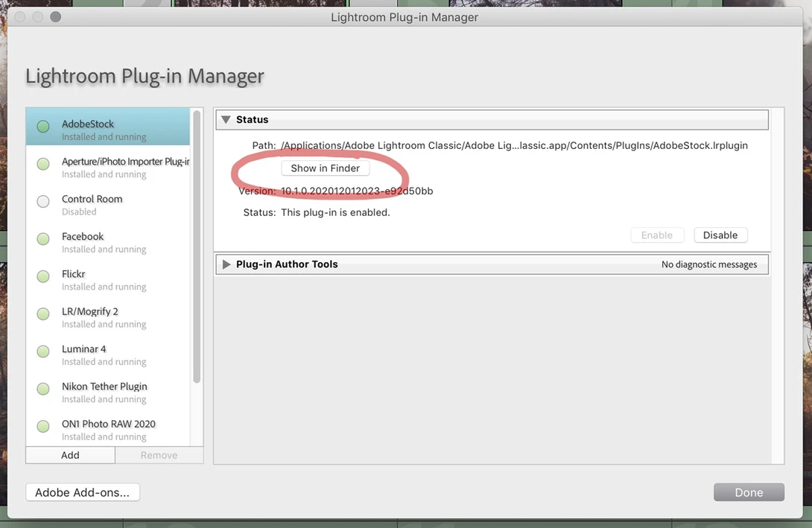Select the ON1 Photo RAW 2020 plug-in
Viewport: 812px width, 528px height.
click(108, 427)
